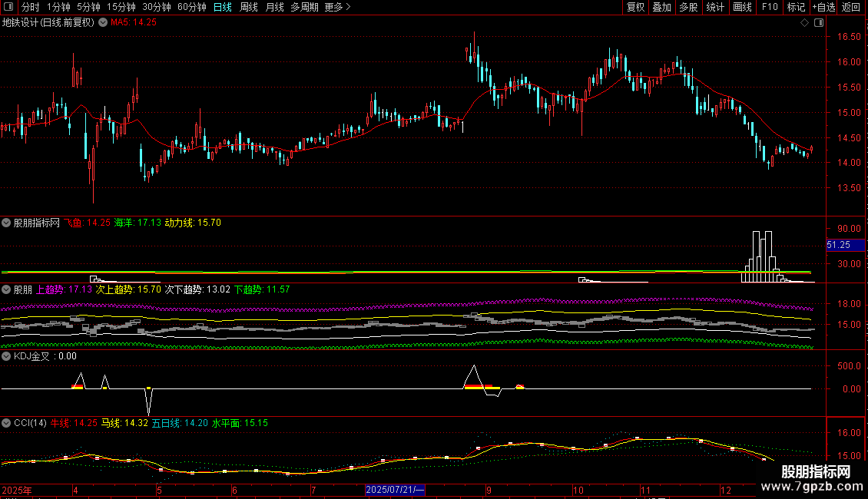868x499 pixels.
Task: Toggle the 多股 multi-stock view
Action: (x=688, y=7)
